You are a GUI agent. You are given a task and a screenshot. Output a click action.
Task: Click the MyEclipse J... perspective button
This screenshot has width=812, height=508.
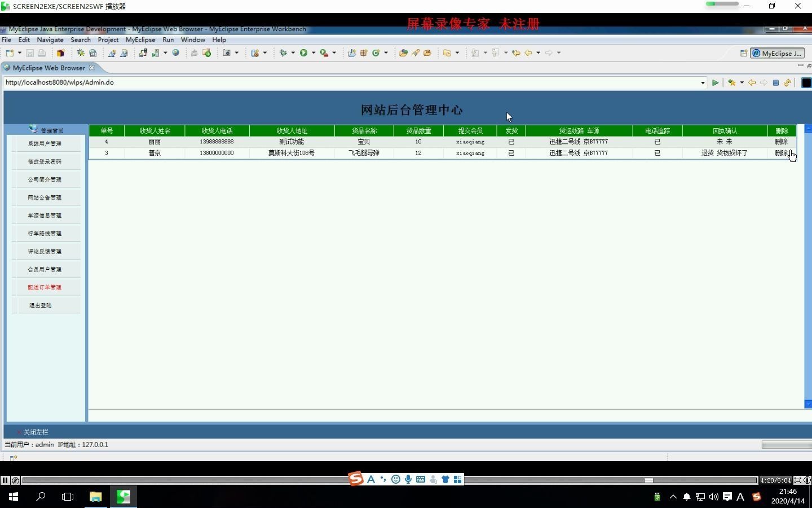(778, 53)
